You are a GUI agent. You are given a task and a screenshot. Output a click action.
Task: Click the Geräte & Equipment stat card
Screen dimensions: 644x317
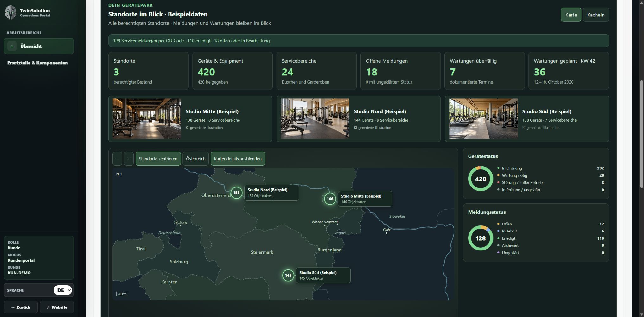point(232,71)
